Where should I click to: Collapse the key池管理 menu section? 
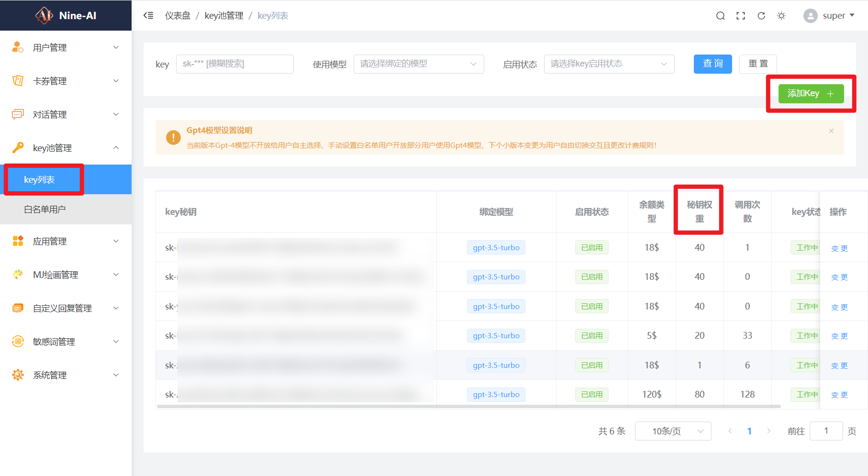tap(66, 148)
